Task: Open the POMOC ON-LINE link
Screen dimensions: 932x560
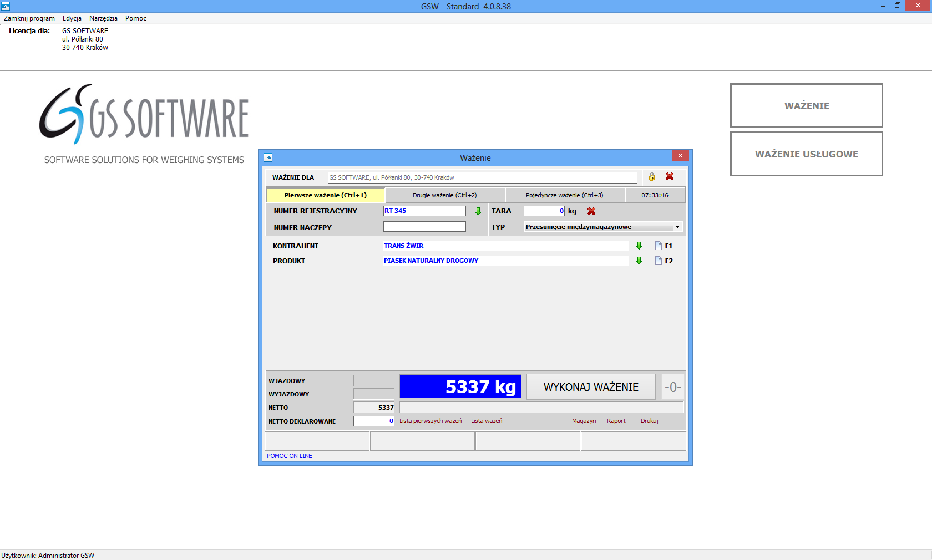Action: [x=290, y=456]
